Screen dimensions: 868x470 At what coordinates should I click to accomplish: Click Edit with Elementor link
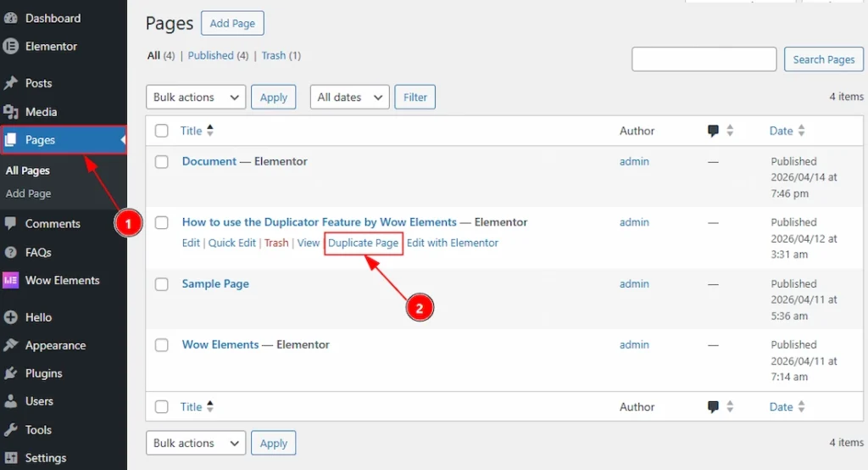(453, 243)
